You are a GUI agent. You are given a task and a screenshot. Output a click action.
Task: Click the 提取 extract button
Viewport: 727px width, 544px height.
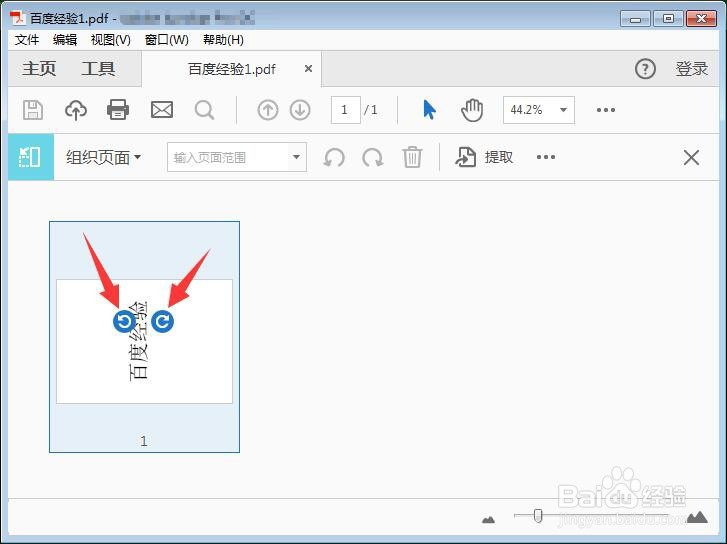(x=484, y=157)
